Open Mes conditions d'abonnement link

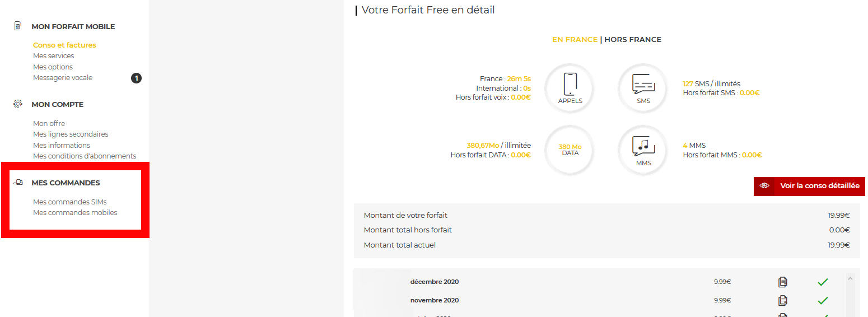point(85,156)
